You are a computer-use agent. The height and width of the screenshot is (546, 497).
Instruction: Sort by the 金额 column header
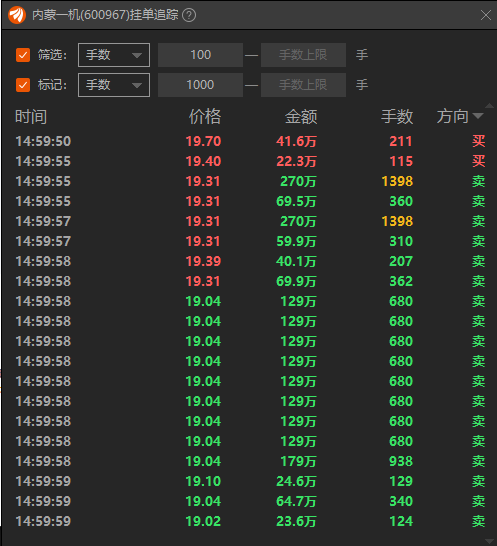(301, 116)
